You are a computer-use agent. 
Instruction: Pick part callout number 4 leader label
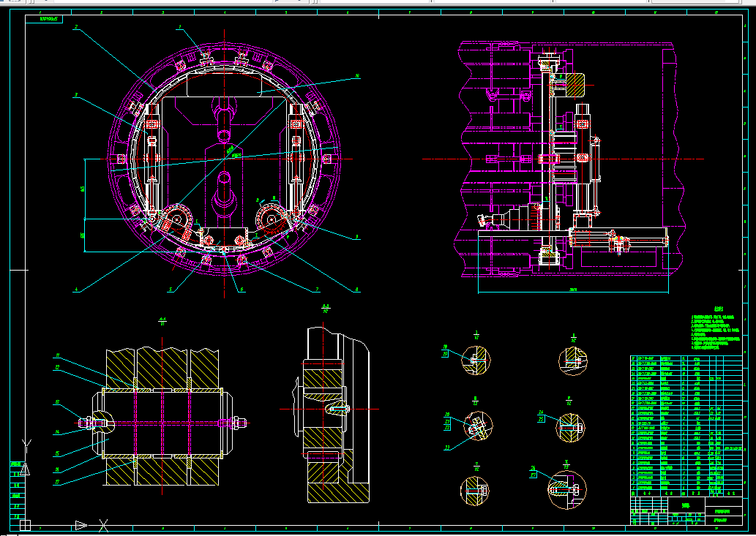click(75, 290)
